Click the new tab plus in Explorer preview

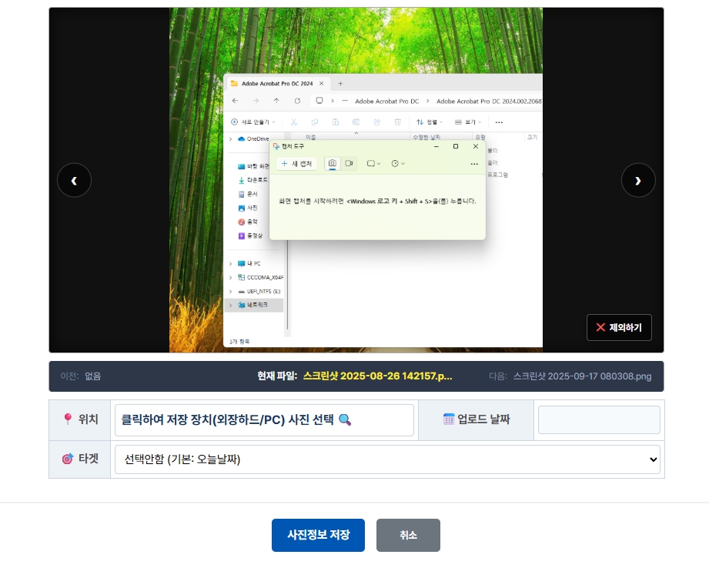(x=340, y=84)
